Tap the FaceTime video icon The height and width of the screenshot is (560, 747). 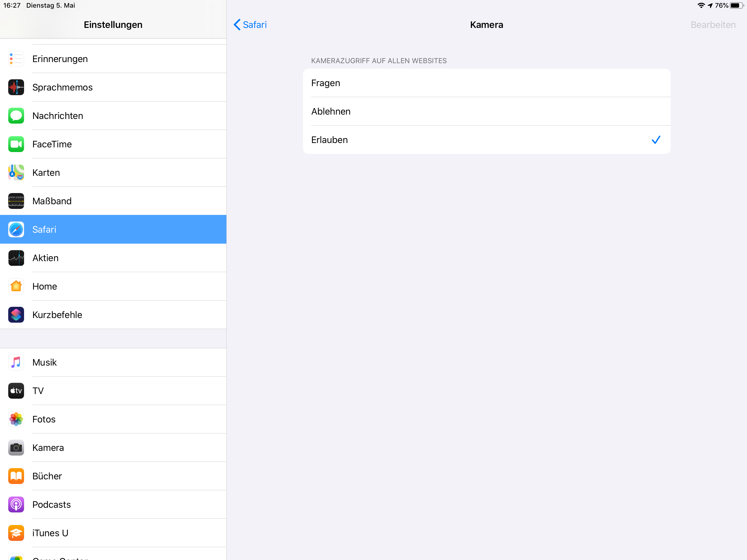[x=16, y=144]
